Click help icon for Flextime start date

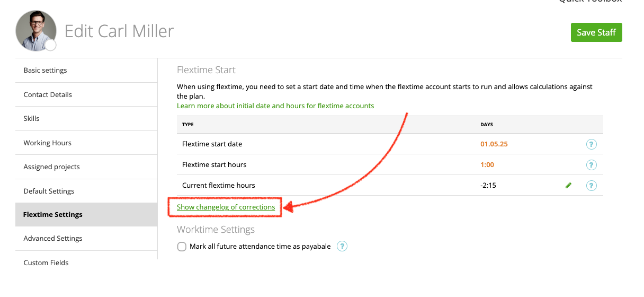pos(591,144)
